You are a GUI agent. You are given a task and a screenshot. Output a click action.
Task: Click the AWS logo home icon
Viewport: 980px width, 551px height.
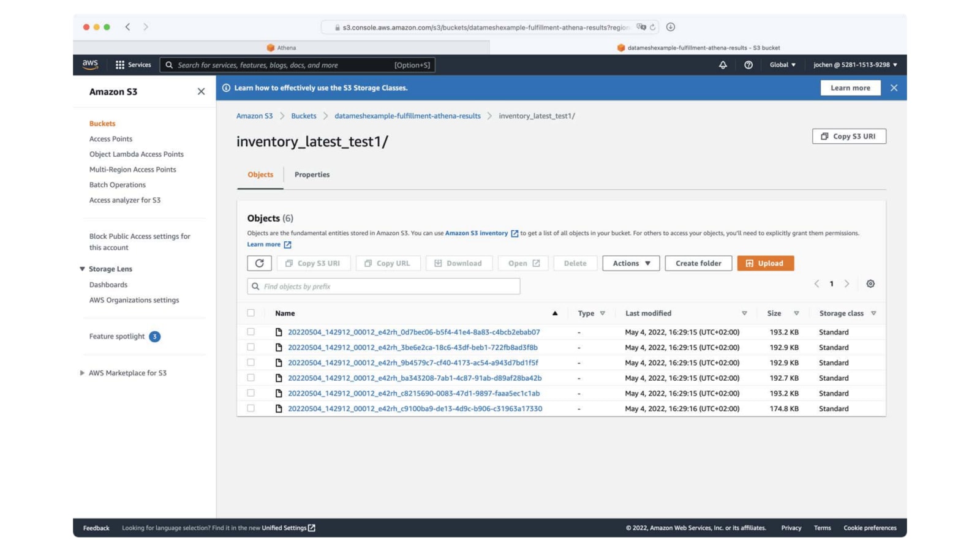[x=90, y=64]
